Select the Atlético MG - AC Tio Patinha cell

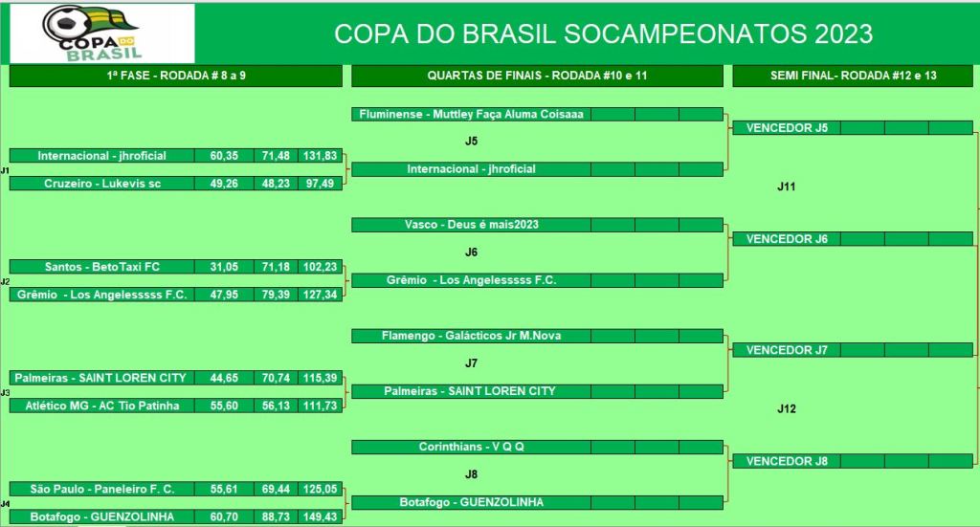pos(100,406)
